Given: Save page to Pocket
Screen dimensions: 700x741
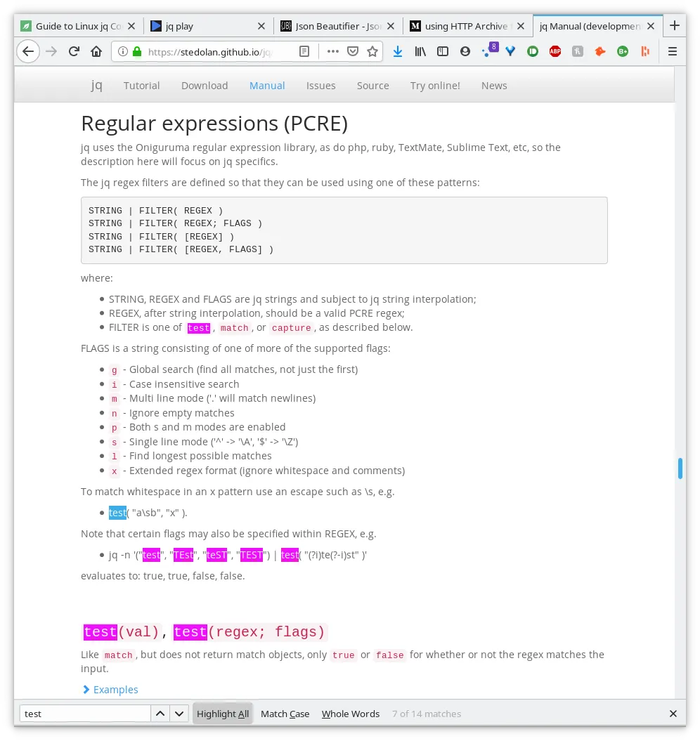Looking at the screenshot, I should 353,51.
